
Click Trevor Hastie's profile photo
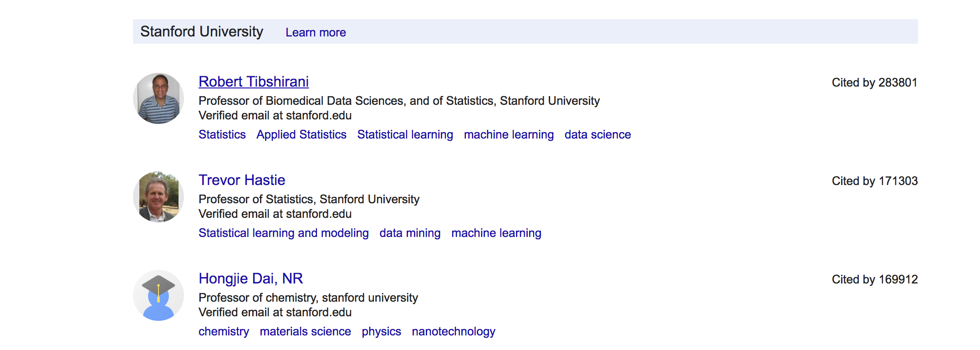(158, 197)
